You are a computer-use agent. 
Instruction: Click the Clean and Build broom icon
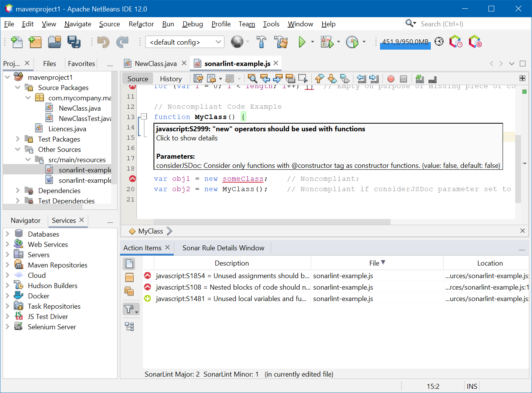(281, 42)
